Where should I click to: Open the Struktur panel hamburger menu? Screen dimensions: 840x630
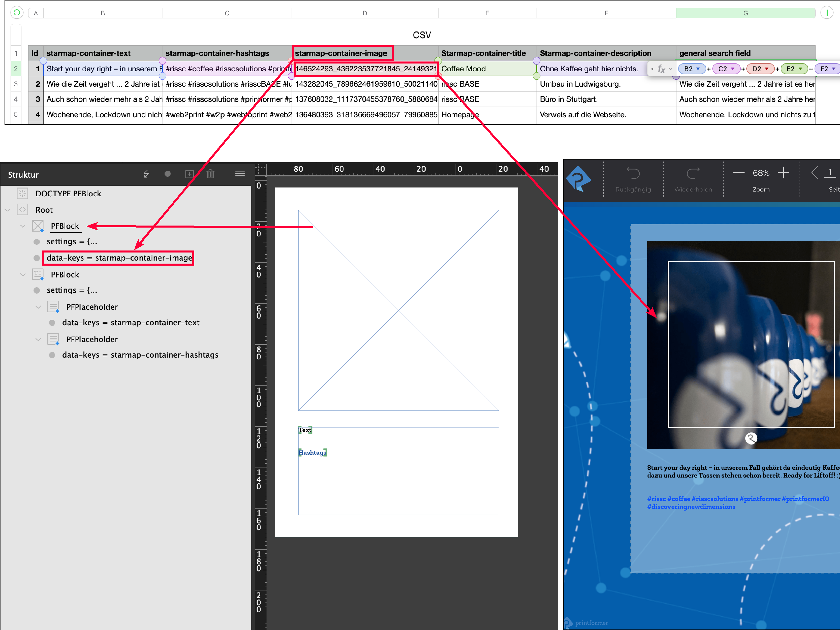tap(240, 174)
